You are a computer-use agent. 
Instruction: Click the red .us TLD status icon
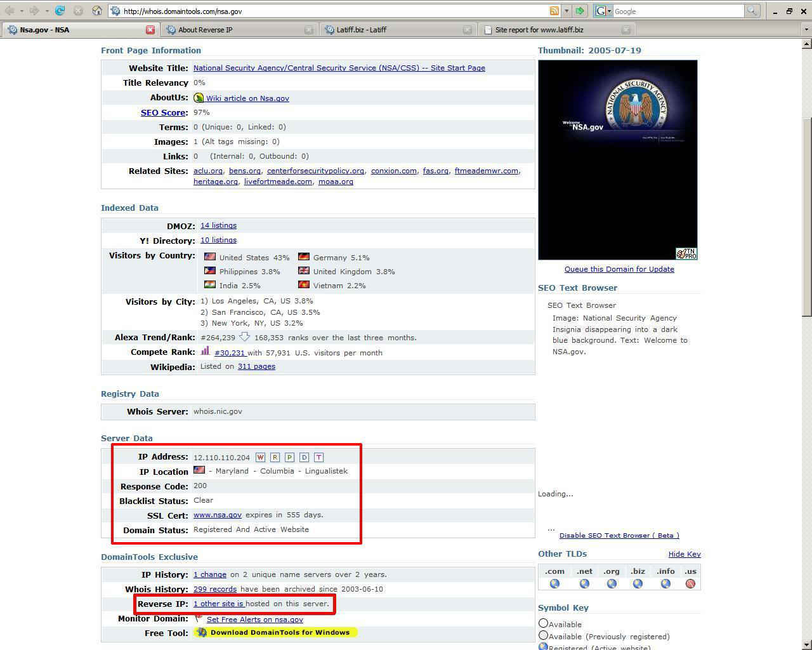click(690, 584)
